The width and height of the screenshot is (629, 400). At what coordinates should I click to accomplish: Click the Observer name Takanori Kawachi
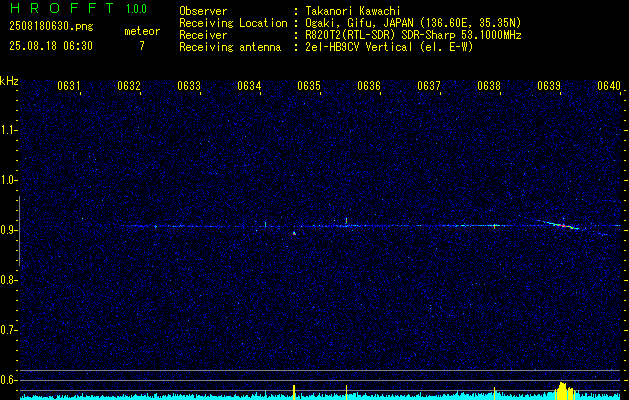(x=353, y=11)
